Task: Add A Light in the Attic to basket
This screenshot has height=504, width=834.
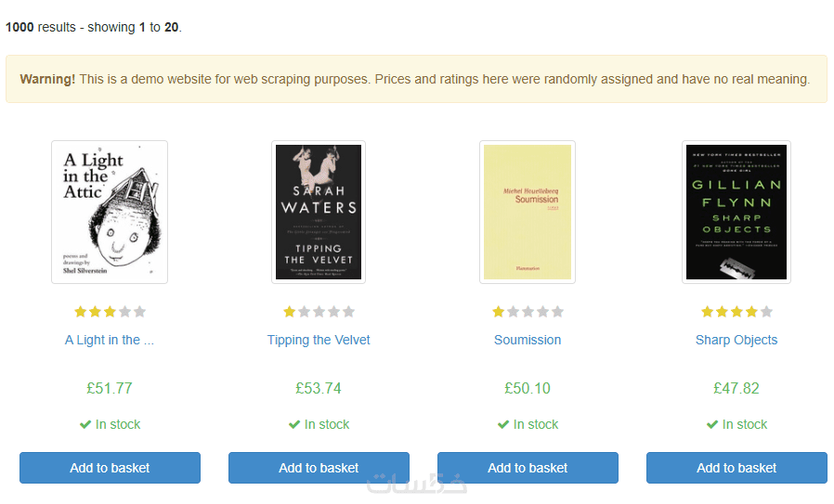Action: pyautogui.click(x=110, y=468)
